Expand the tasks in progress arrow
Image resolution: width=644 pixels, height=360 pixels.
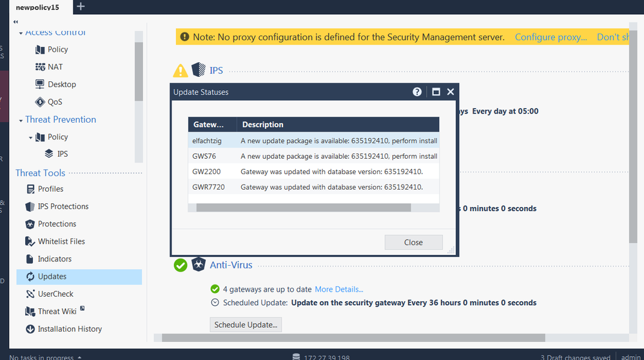[x=79, y=357]
